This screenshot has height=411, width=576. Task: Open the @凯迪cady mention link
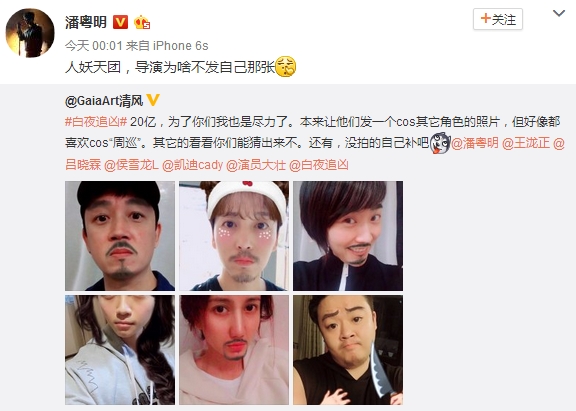point(192,165)
